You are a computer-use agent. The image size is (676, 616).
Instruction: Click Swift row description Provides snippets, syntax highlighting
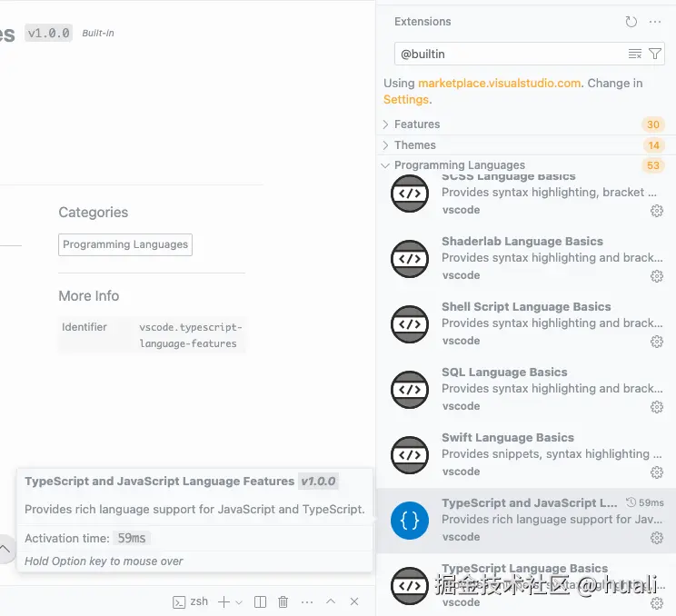point(552,454)
